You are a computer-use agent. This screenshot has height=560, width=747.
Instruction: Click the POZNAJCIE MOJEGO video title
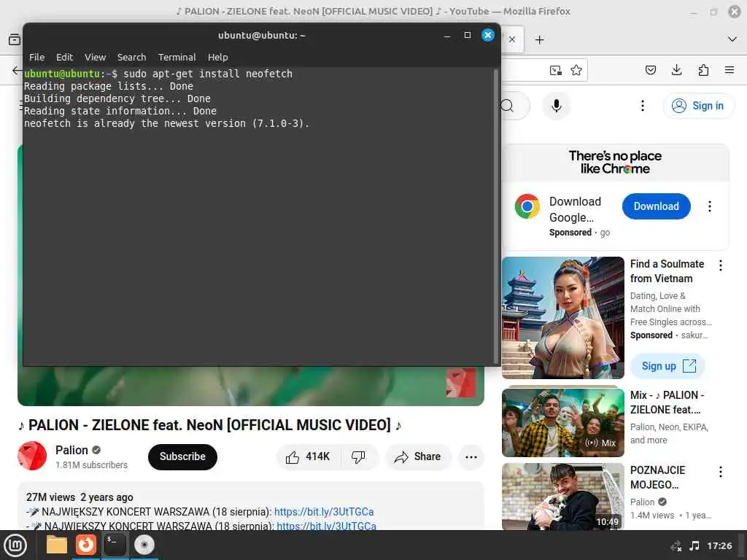[657, 478]
